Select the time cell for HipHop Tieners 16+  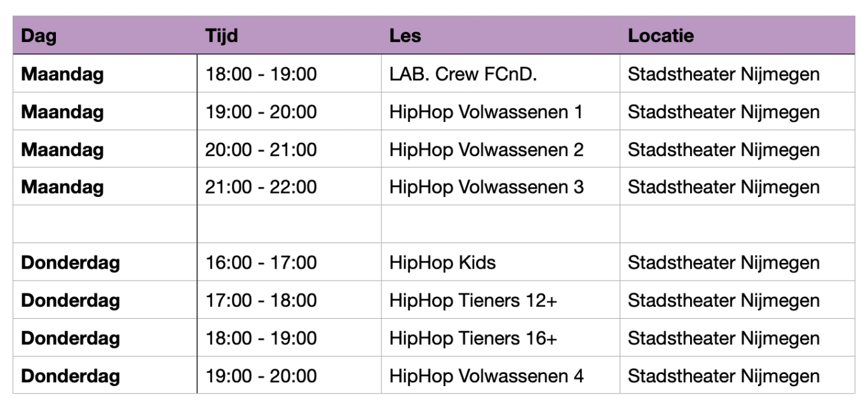pos(261,338)
